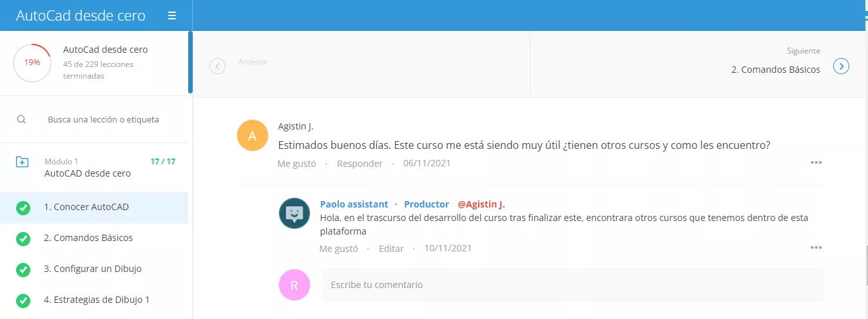Click the Anterior left arrow circle icon
The image size is (868, 319).
pos(218,66)
